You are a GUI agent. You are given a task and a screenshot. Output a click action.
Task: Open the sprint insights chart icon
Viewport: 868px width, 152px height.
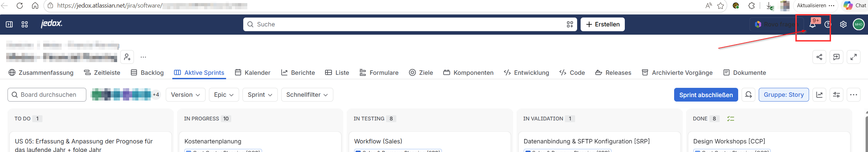coord(819,95)
